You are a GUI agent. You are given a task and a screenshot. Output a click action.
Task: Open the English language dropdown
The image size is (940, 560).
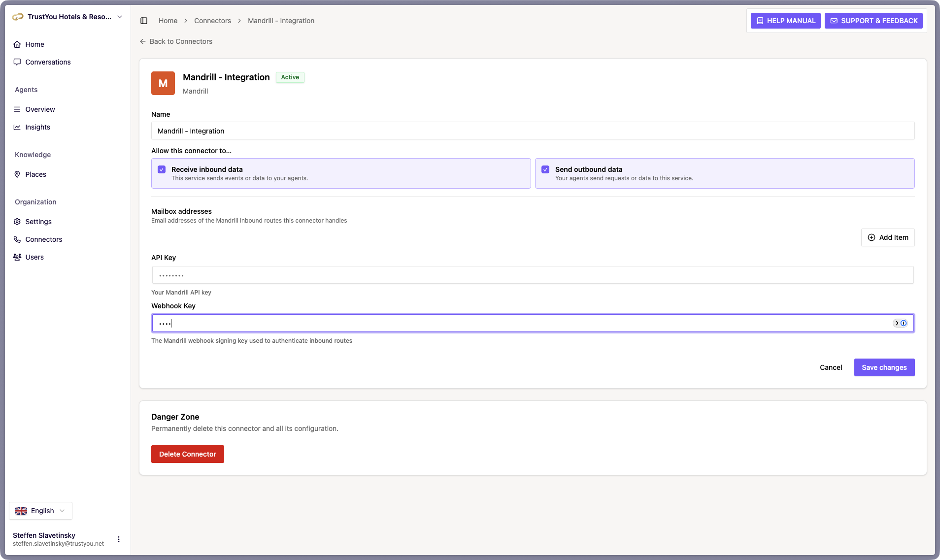[40, 511]
